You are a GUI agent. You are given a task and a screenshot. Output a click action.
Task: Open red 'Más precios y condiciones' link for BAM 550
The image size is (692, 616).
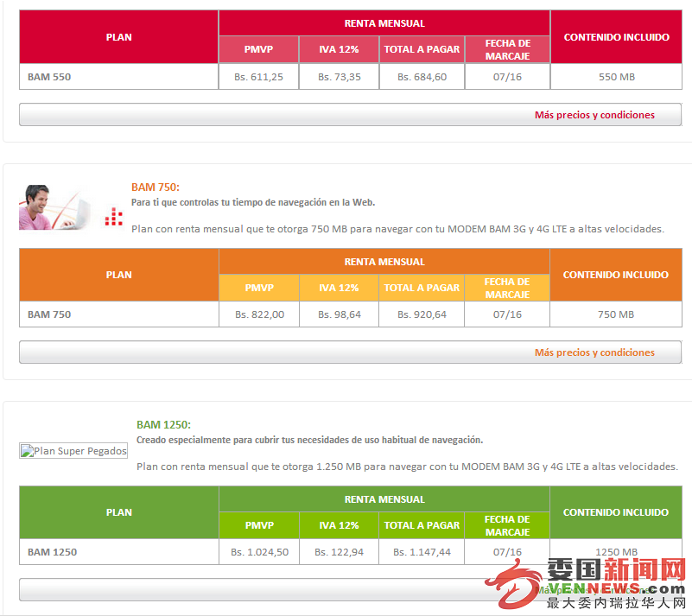[x=594, y=115]
